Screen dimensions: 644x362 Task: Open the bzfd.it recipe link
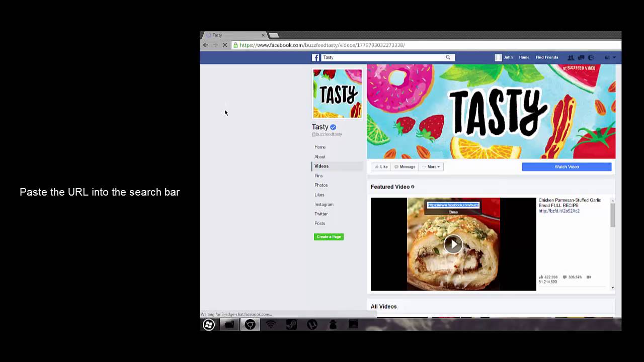(559, 211)
